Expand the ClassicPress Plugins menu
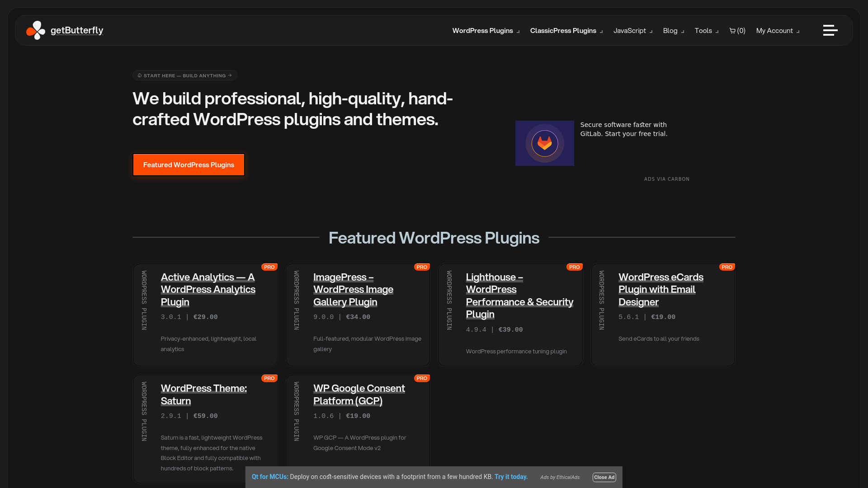 click(x=566, y=31)
